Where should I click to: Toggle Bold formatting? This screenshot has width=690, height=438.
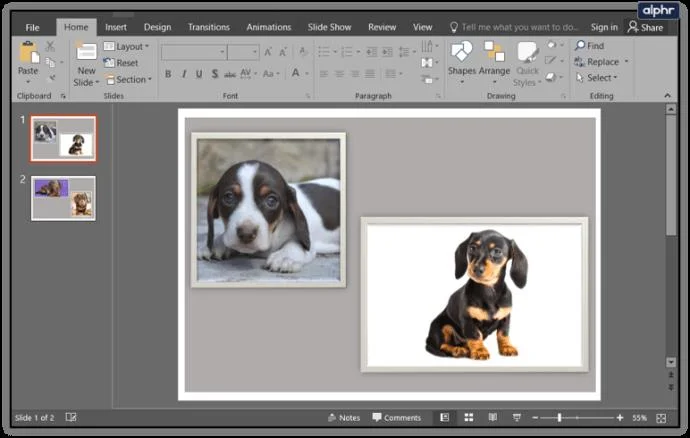tap(168, 74)
